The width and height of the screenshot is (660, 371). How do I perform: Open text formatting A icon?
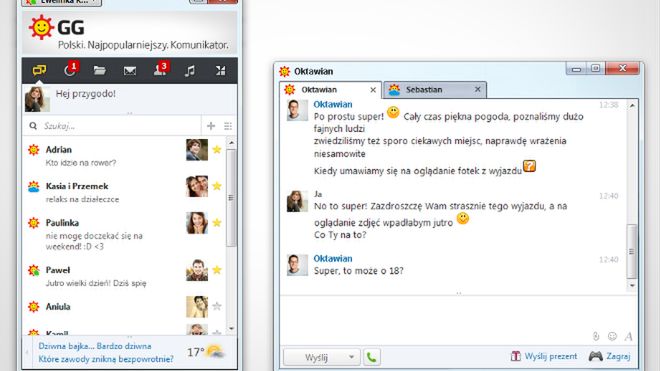[628, 336]
